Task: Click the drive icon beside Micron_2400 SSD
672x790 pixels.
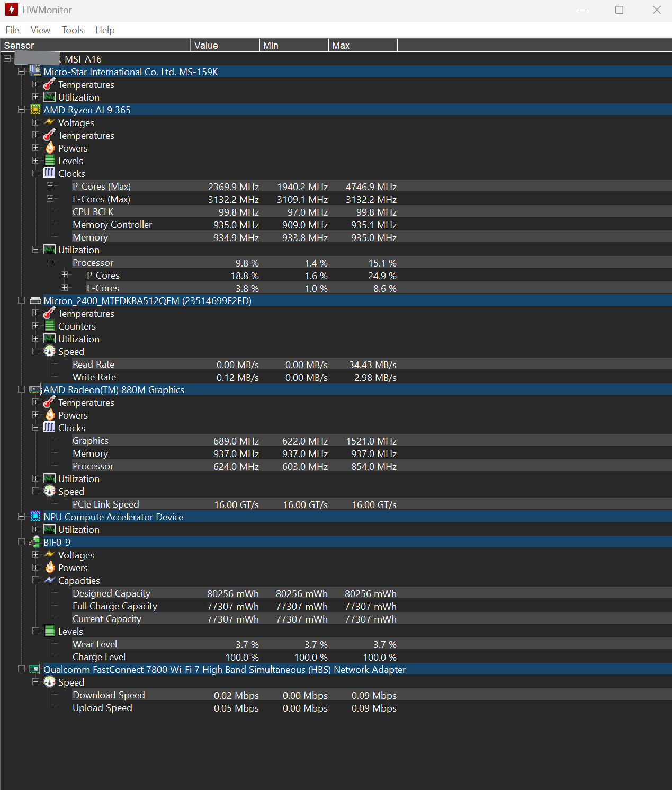Action: click(x=35, y=300)
